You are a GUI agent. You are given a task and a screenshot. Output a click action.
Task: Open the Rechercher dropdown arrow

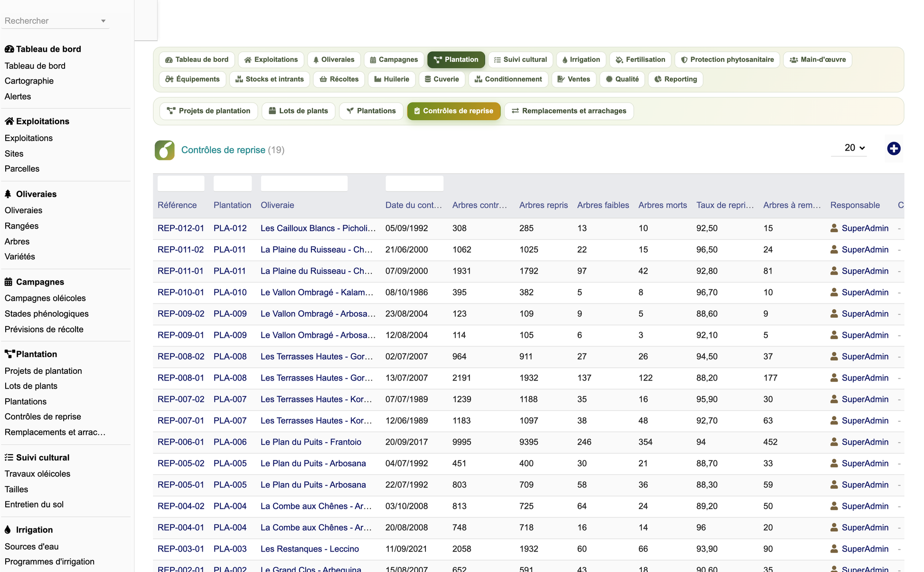coord(103,21)
